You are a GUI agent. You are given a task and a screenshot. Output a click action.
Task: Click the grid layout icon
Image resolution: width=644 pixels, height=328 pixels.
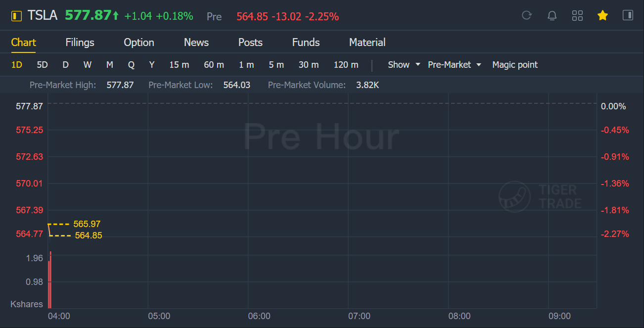coord(577,15)
